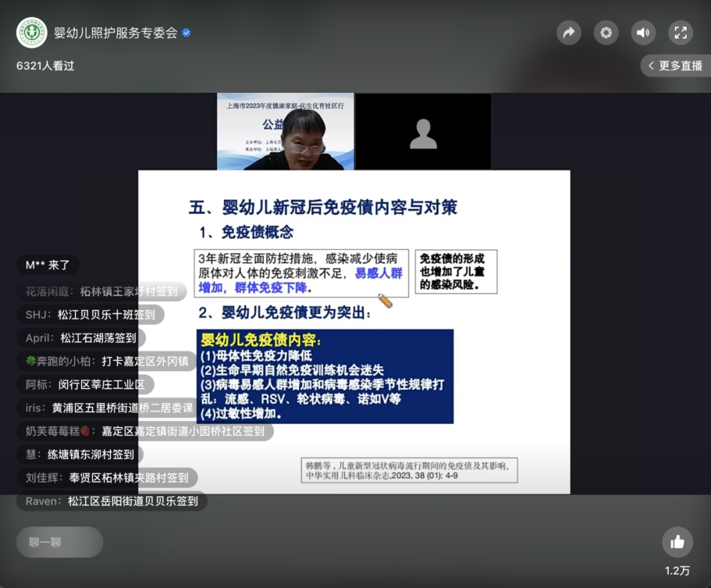The width and height of the screenshot is (711, 588).
Task: Select the blank participant avatar tile
Action: [423, 132]
